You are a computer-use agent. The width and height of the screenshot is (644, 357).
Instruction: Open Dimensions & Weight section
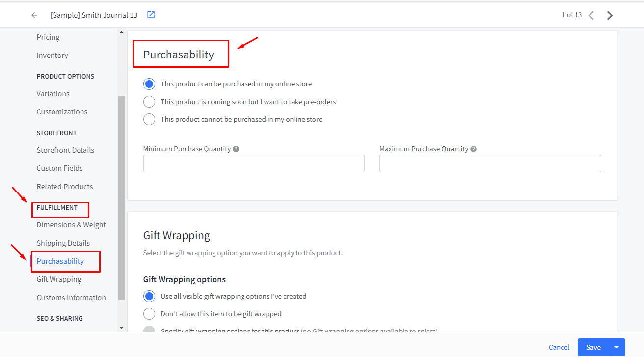tap(71, 225)
